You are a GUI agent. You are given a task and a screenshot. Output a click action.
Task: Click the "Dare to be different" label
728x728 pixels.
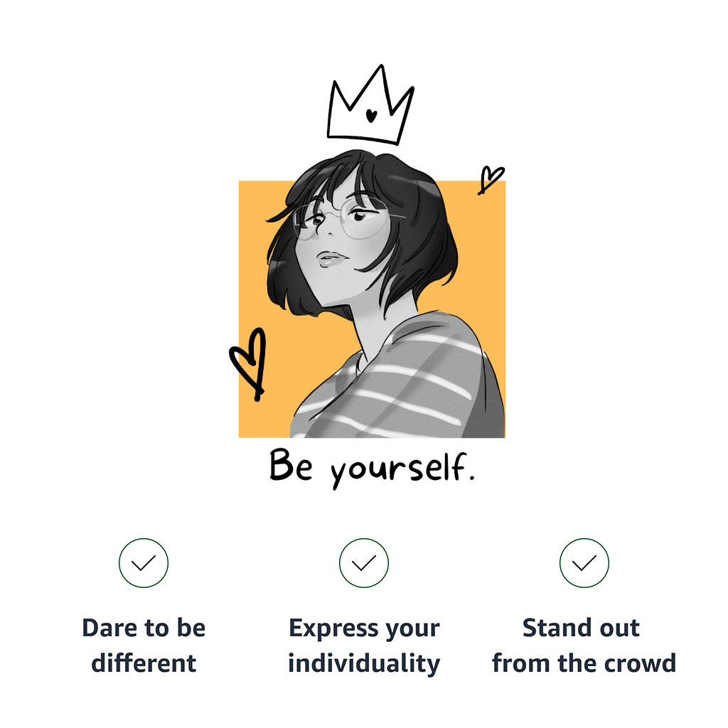144,646
